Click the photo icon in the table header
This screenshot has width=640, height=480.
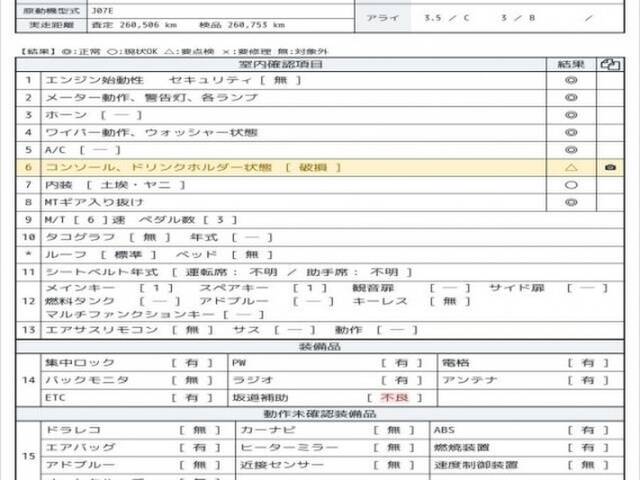point(610,64)
